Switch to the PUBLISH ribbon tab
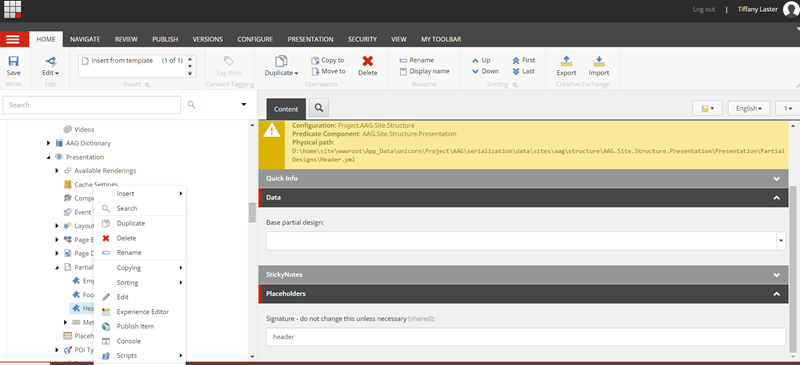The width and height of the screenshot is (800, 365). pos(165,39)
